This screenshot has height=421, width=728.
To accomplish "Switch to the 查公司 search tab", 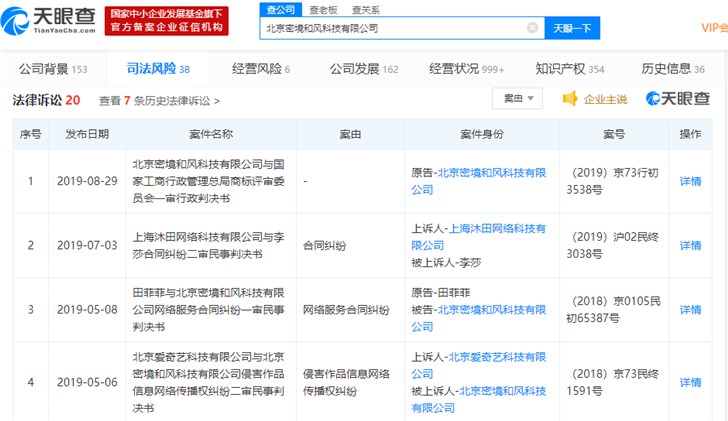I will click(x=281, y=9).
